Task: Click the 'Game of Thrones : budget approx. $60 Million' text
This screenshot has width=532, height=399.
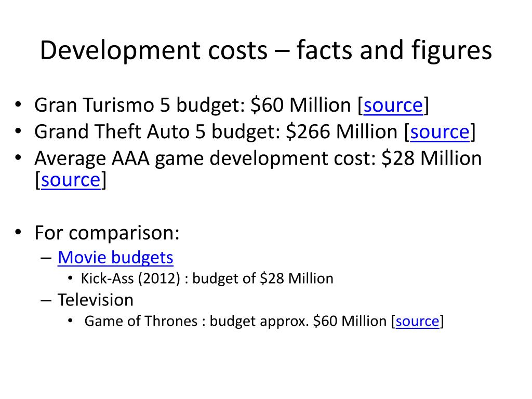Action: 235,321
